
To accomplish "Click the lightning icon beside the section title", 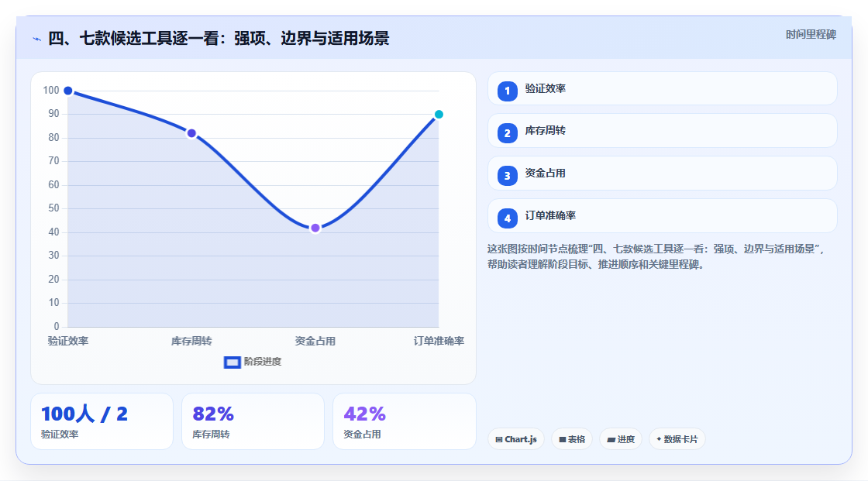I will pyautogui.click(x=37, y=39).
